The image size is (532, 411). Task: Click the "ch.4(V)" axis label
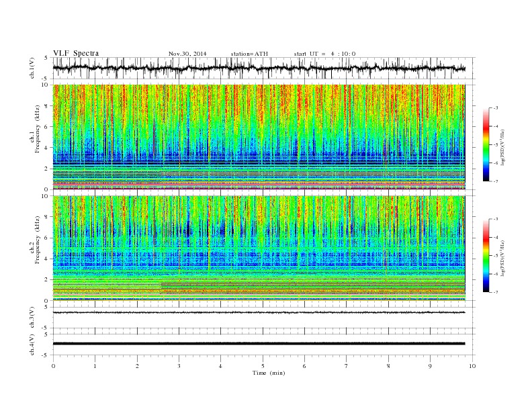(x=32, y=345)
